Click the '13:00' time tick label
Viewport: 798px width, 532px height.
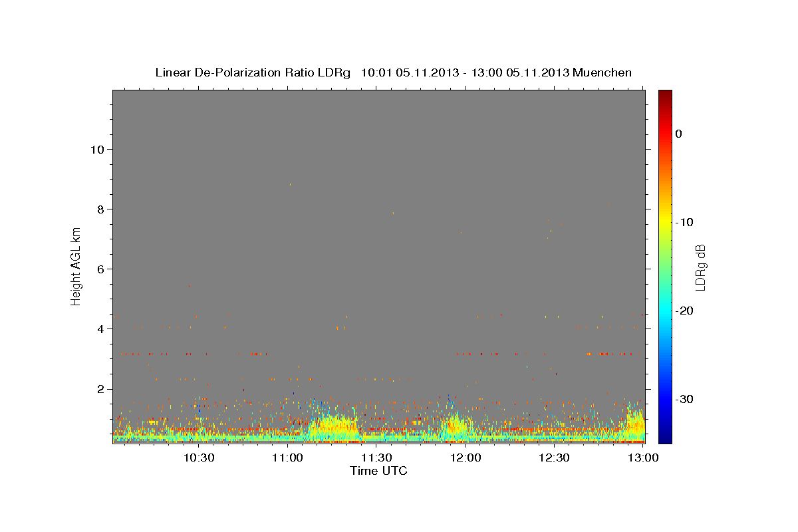643,458
